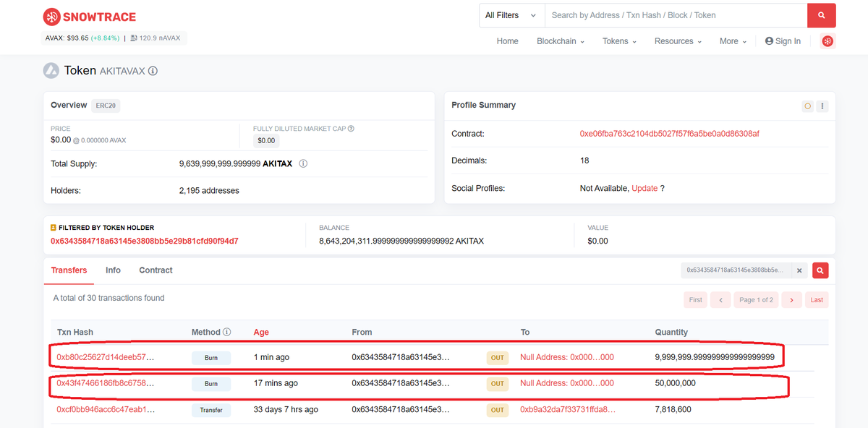Go to Home in the navigation

507,41
